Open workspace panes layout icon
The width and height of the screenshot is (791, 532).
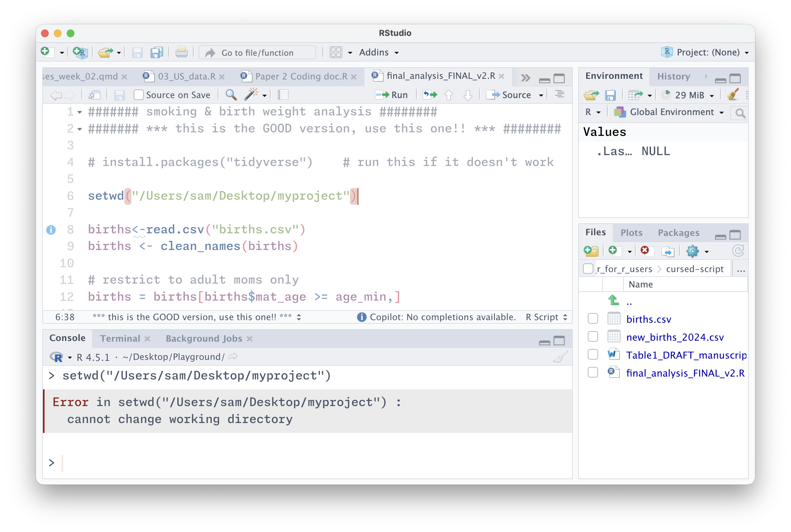coord(336,52)
